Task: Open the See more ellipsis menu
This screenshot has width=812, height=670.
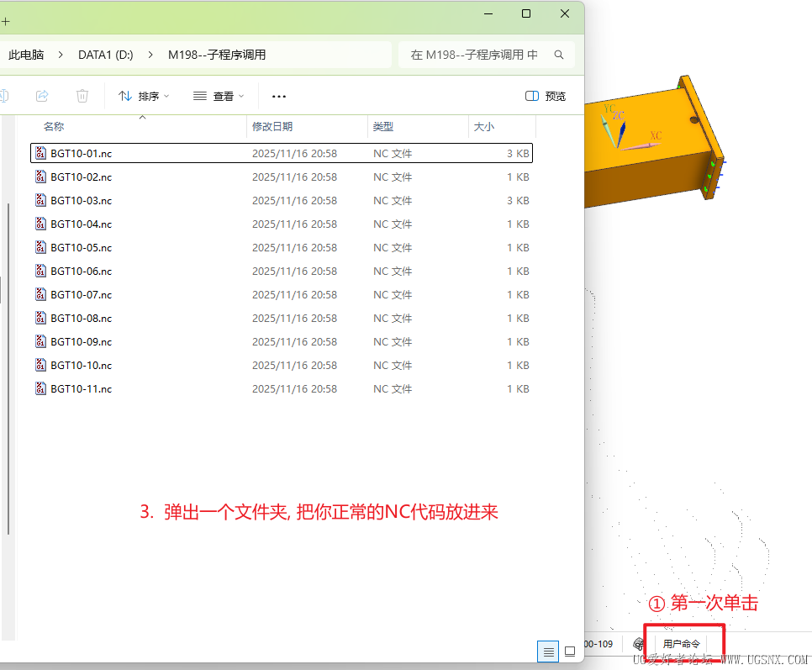Action: (x=279, y=97)
